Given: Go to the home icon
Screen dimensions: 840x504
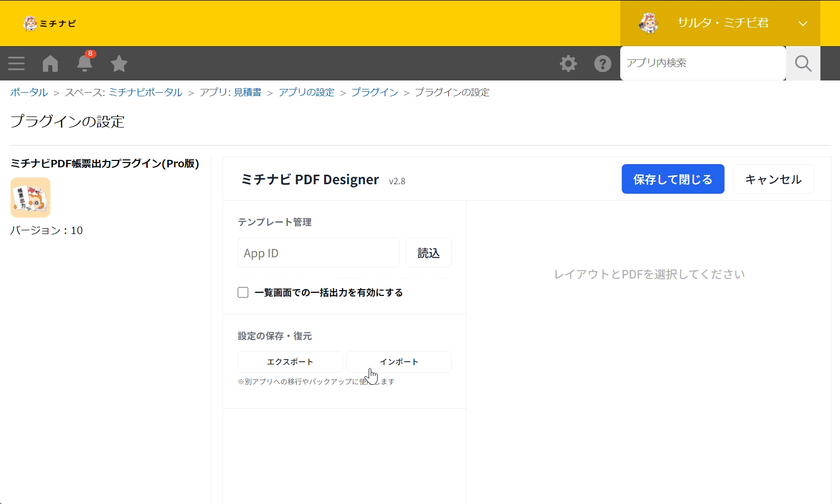Looking at the screenshot, I should point(50,64).
